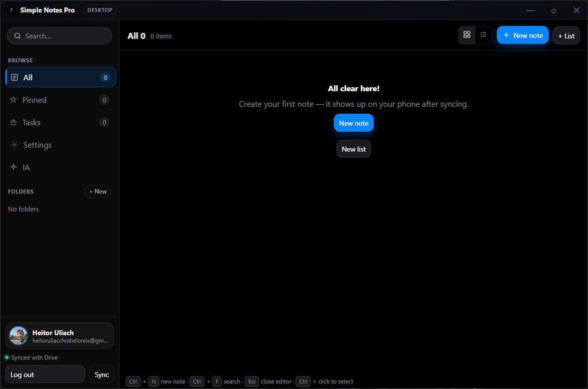The height and width of the screenshot is (389, 588).
Task: Add a folder with + New
Action: (98, 191)
